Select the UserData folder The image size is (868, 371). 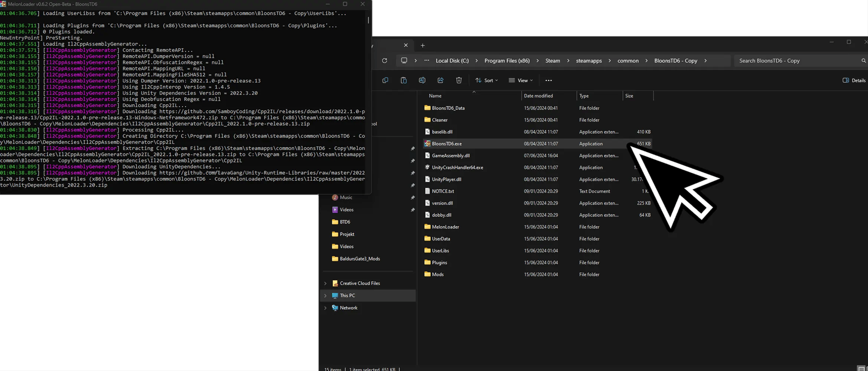click(x=441, y=239)
